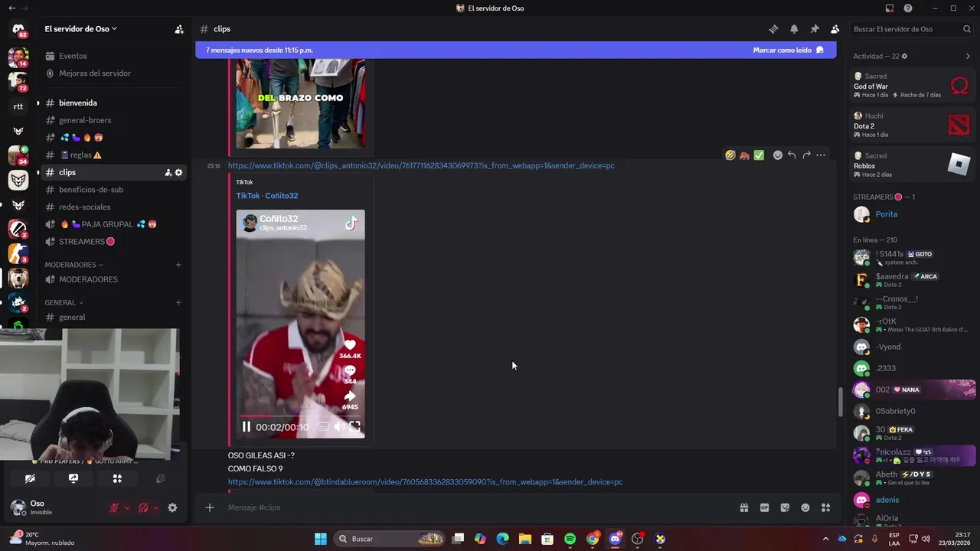Open the emoji picker

[x=805, y=507]
